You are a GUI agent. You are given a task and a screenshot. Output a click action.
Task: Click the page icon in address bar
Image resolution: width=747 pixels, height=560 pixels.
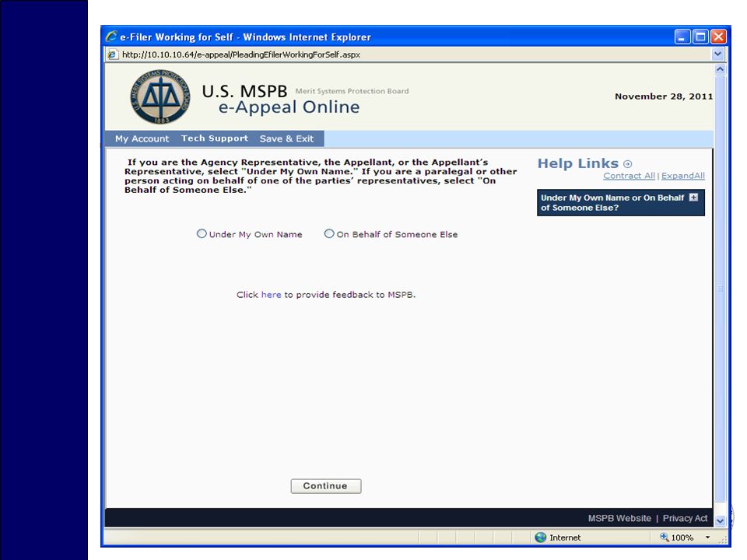112,54
